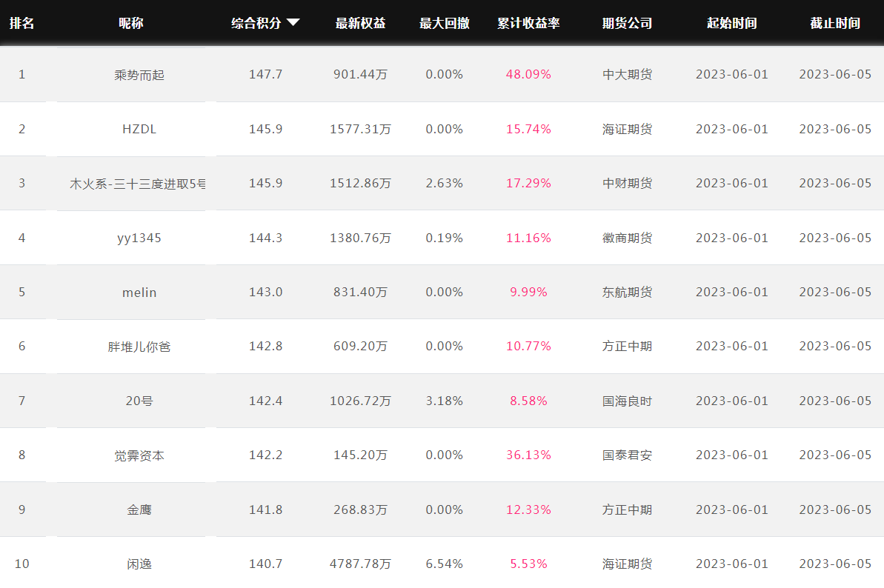
Task: Click the 综合积分 header label
Action: click(256, 23)
